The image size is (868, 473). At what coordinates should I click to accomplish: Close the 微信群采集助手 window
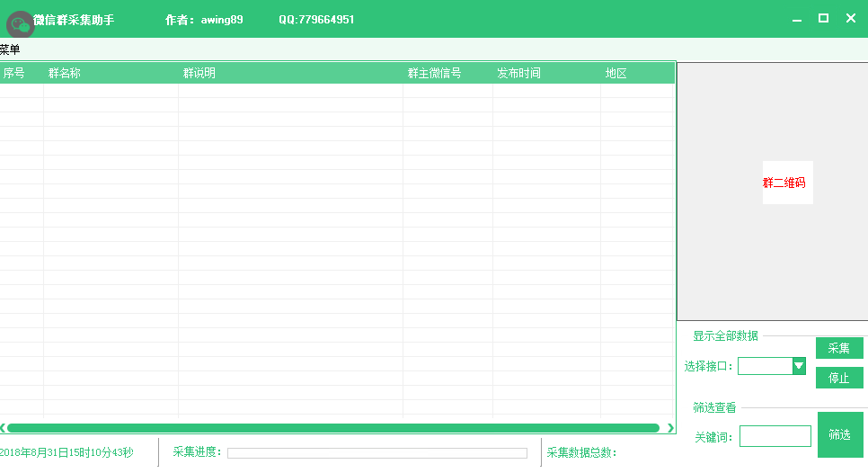pos(851,18)
